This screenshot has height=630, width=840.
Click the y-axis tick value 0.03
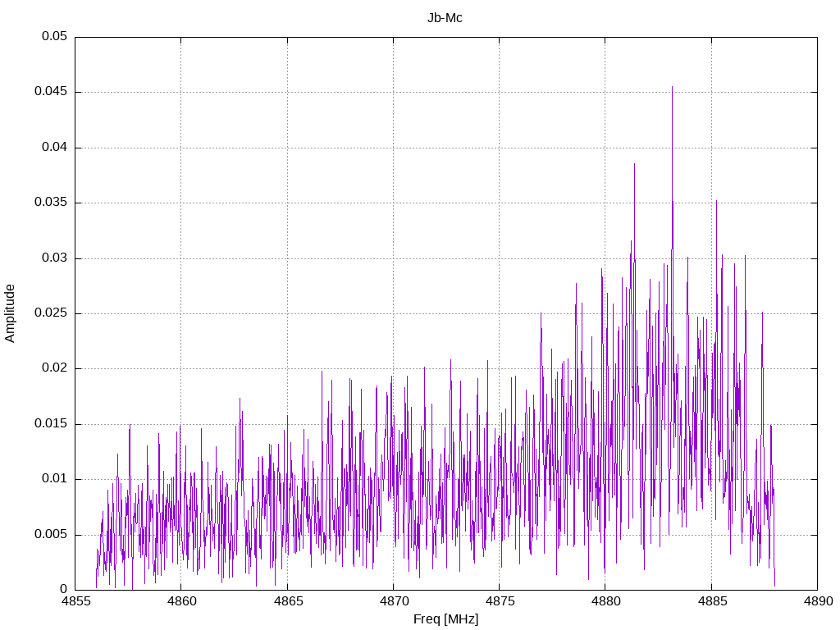click(55, 258)
